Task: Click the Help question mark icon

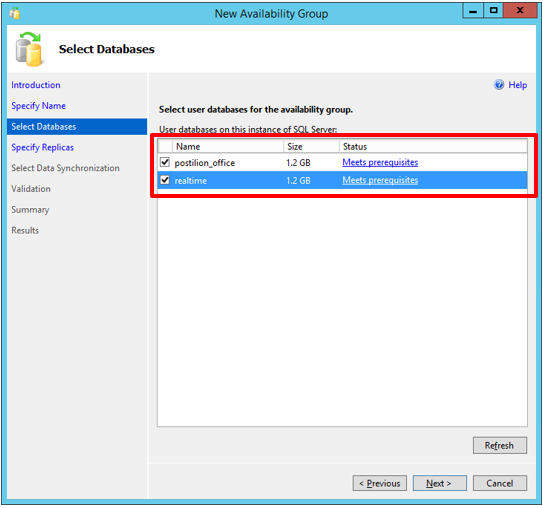Action: (x=499, y=85)
